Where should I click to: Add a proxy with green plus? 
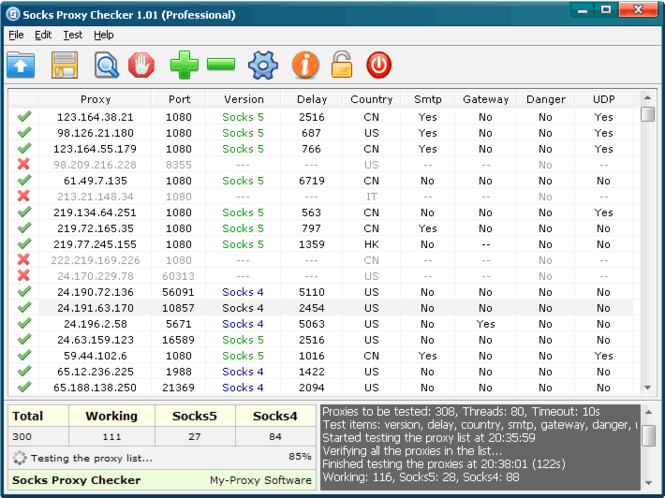pos(184,64)
